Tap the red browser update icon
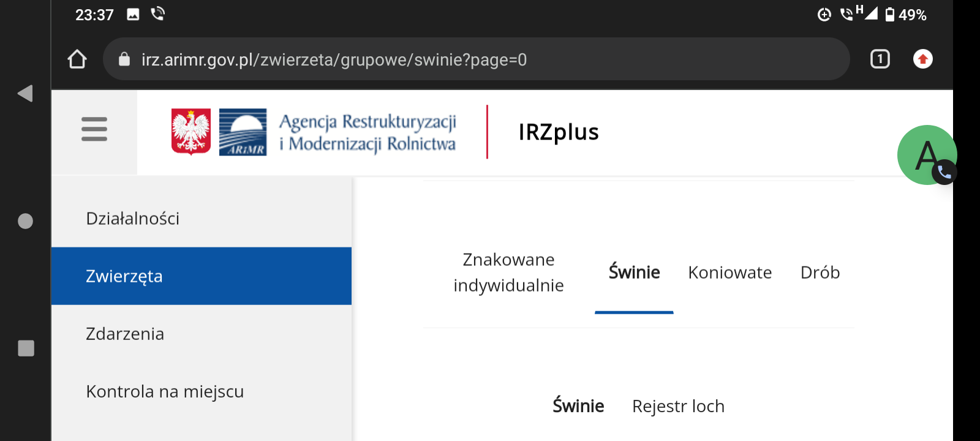The height and width of the screenshot is (441, 980). pos(922,59)
